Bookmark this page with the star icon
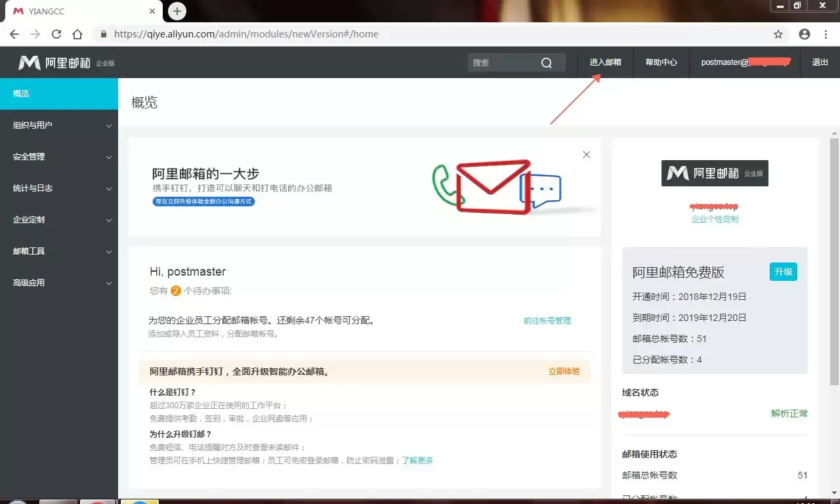This screenshot has height=504, width=840. coord(778,34)
